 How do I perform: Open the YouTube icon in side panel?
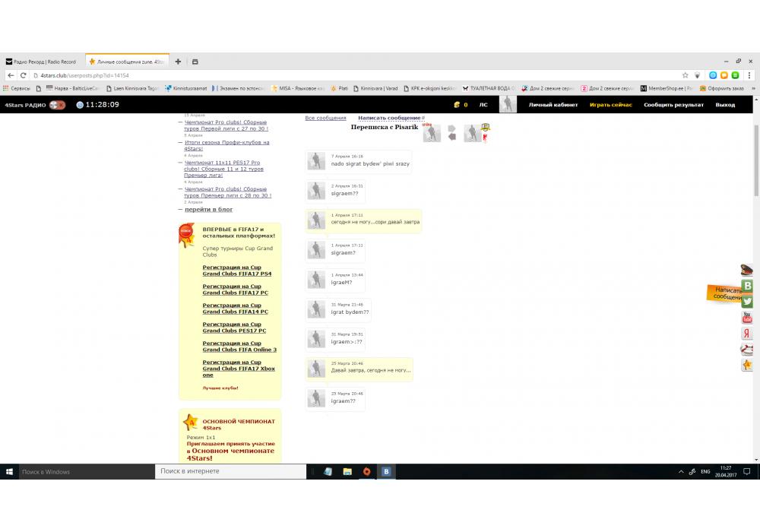point(747,318)
